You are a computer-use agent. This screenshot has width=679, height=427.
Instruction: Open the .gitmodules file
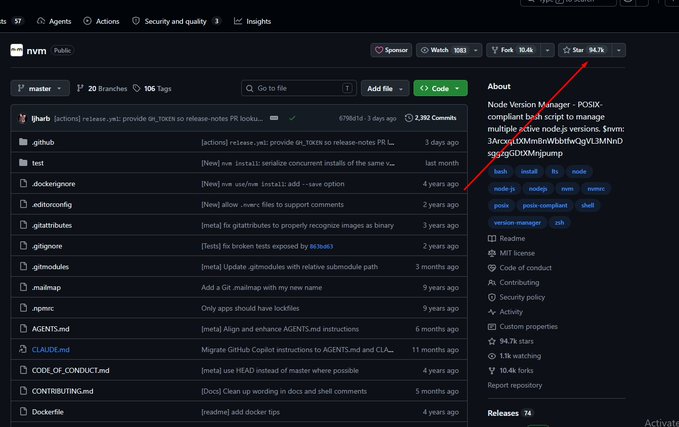pos(50,267)
